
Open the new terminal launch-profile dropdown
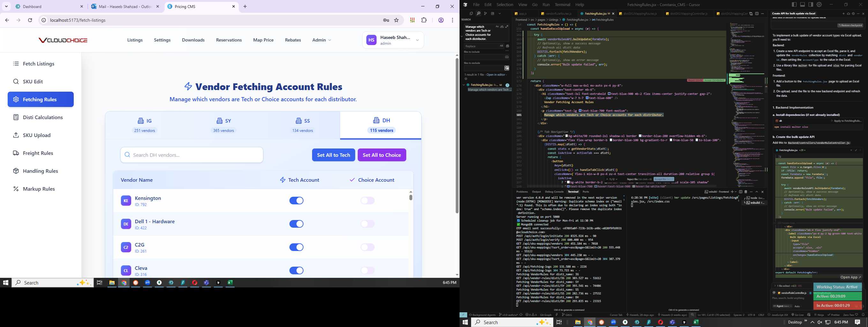(736, 192)
